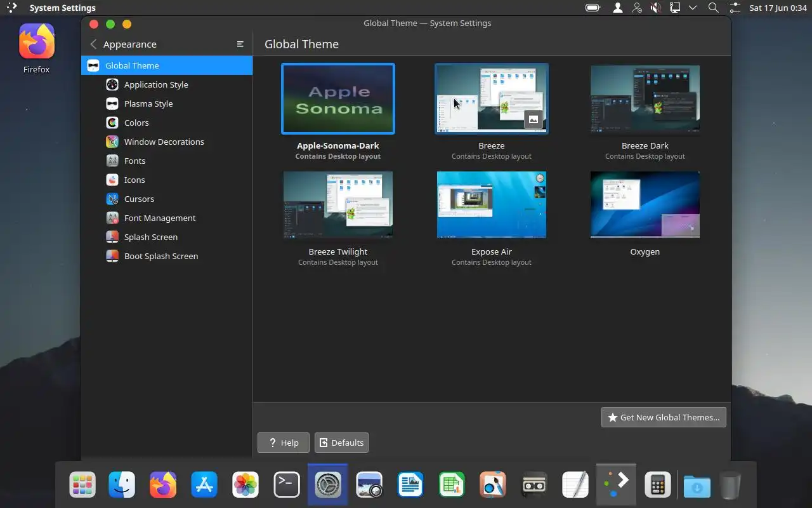This screenshot has width=812, height=508.
Task: Expand hidden system tray icons
Action: point(693,8)
